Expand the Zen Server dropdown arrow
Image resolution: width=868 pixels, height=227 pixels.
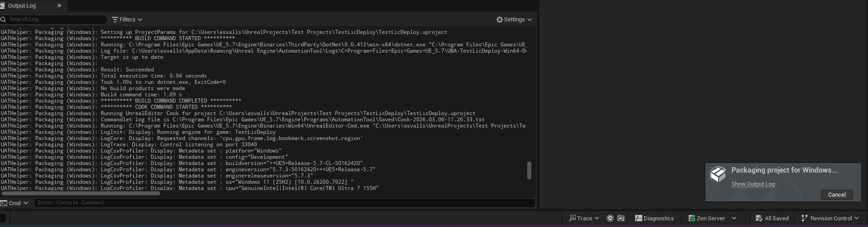point(734,218)
